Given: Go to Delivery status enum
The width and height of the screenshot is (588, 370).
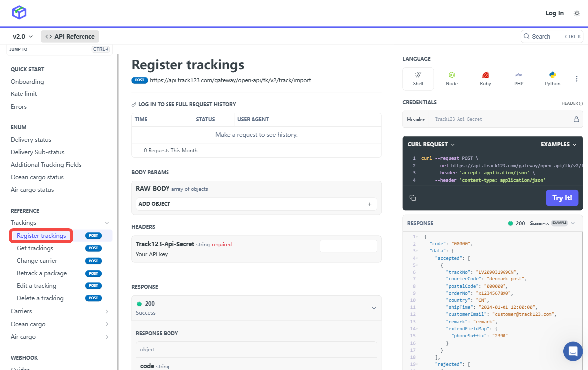Looking at the screenshot, I should click(x=31, y=140).
